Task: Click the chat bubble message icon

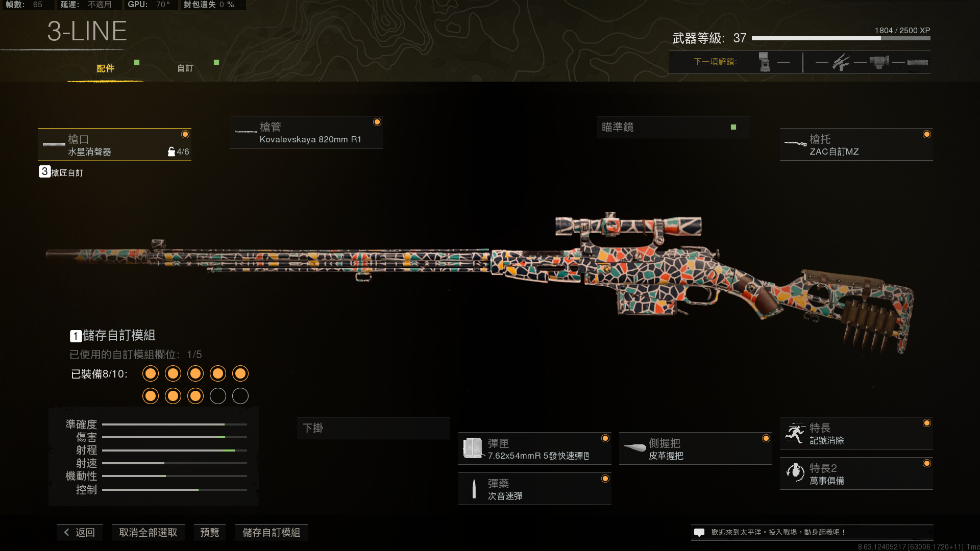Action: pyautogui.click(x=699, y=532)
